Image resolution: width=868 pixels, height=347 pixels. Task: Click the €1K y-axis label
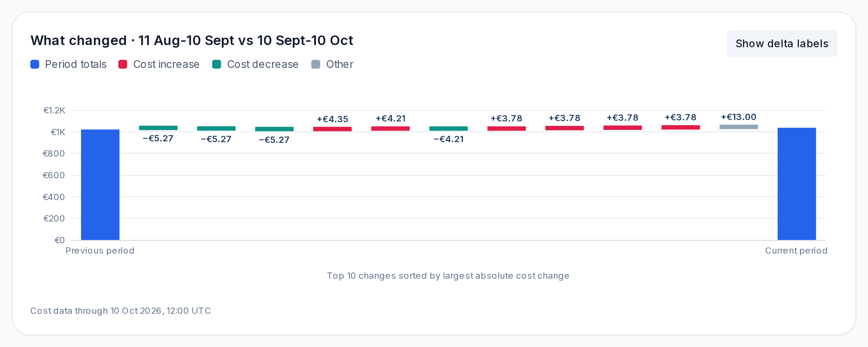[x=58, y=132]
